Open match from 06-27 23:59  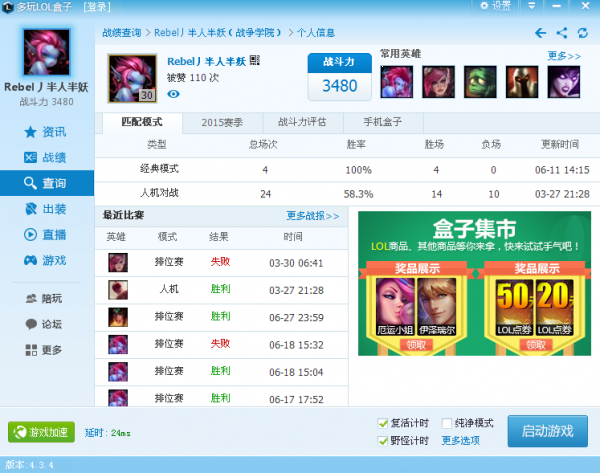click(x=222, y=317)
